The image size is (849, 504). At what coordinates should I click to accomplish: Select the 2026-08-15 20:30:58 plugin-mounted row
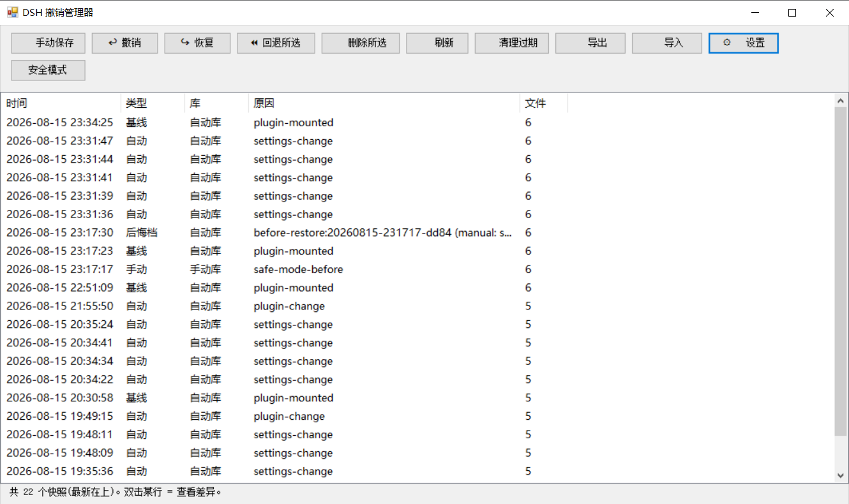pos(285,397)
